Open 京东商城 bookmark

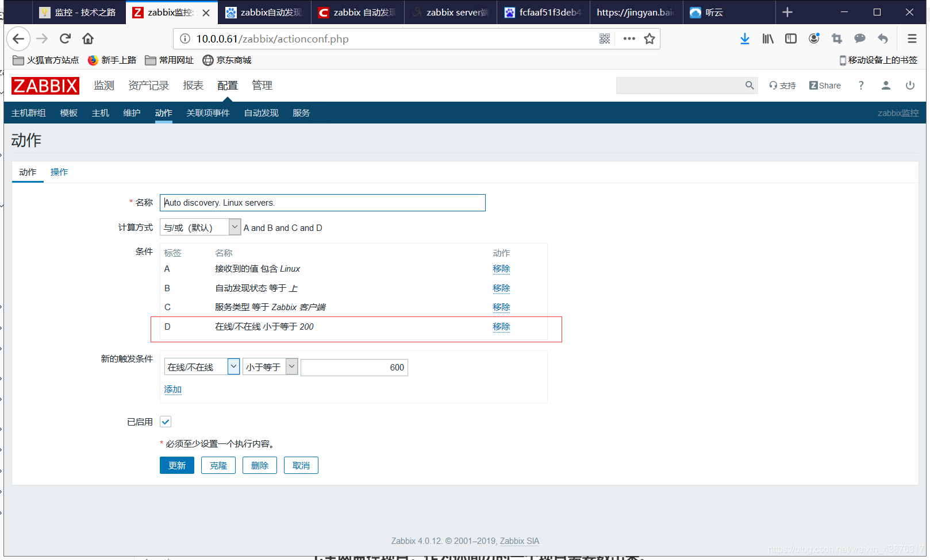pos(227,60)
